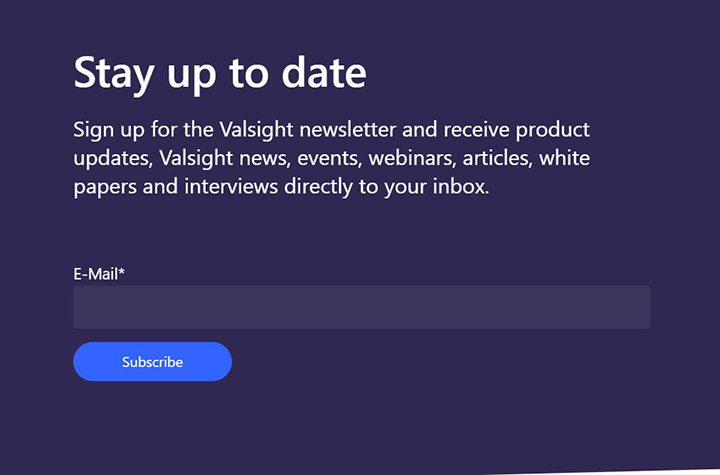Click "white" at end of second line
The image size is (720, 475).
click(564, 158)
